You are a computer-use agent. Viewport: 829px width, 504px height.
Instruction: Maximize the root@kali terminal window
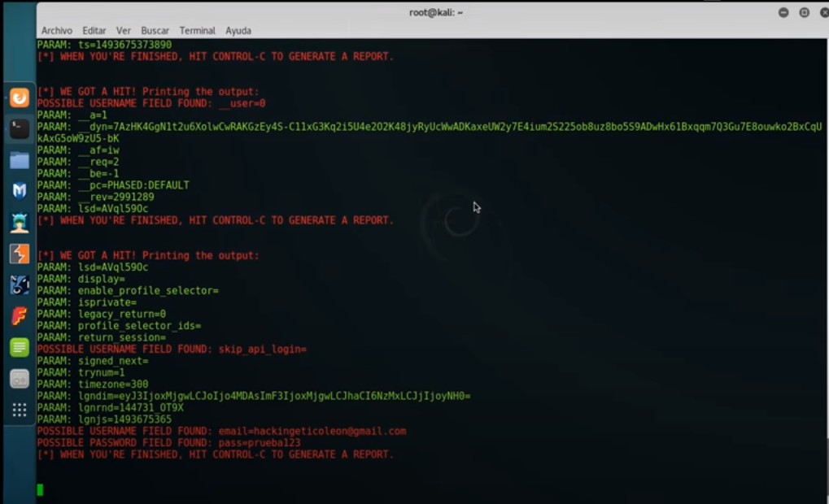804,12
